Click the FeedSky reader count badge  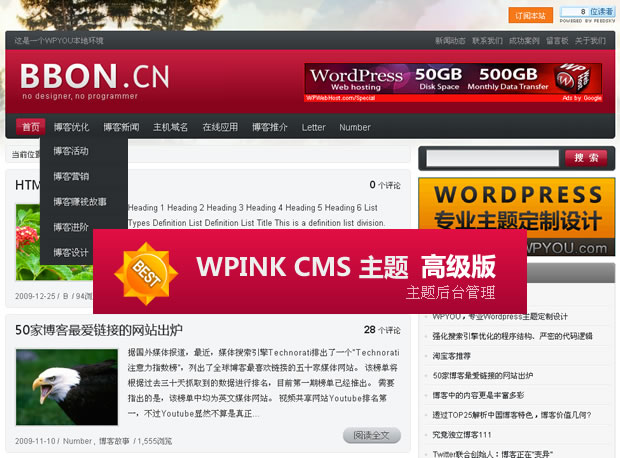tap(587, 15)
